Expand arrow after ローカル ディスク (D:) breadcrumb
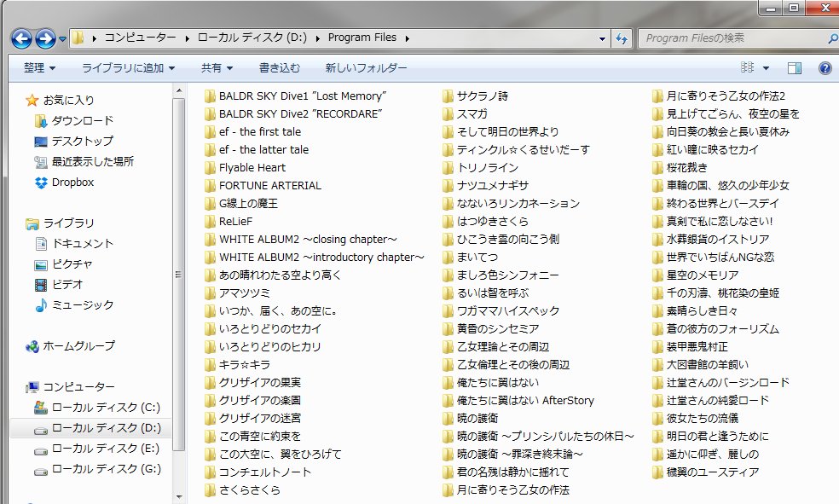The width and height of the screenshot is (839, 504). point(318,38)
